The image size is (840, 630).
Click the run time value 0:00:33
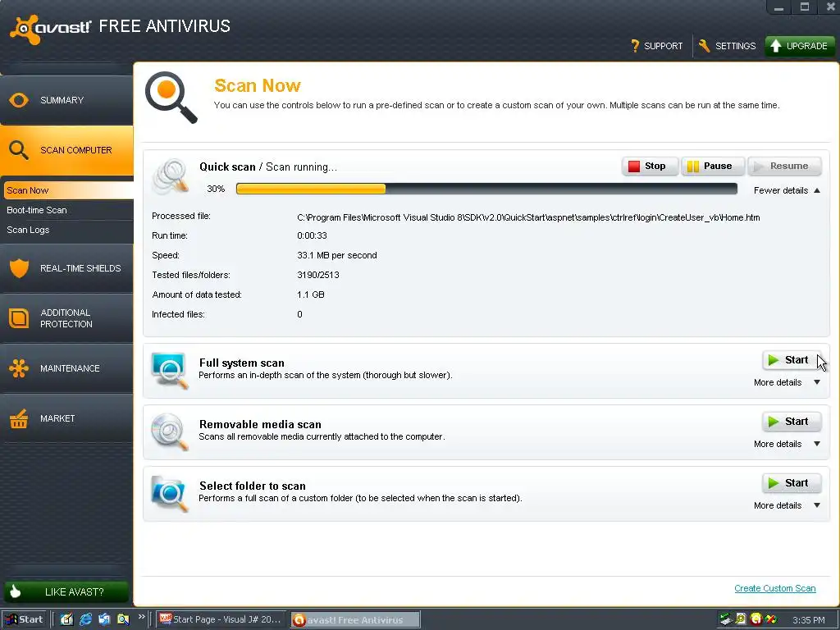pos(312,235)
